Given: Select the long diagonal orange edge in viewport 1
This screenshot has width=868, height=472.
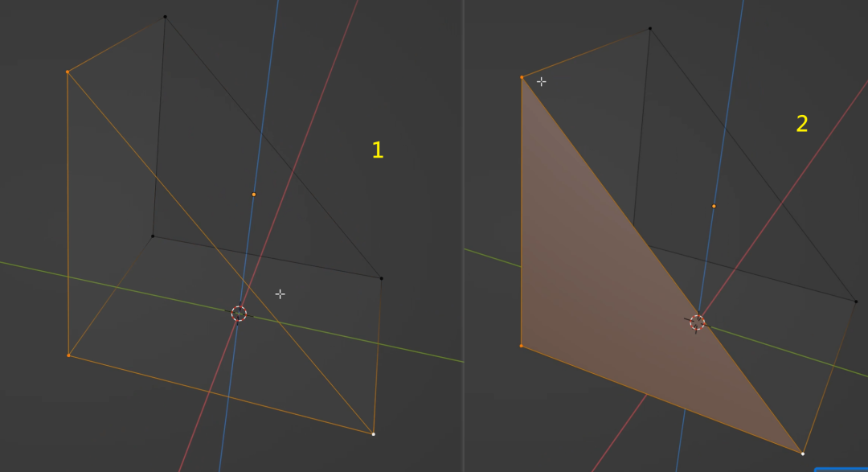Looking at the screenshot, I should point(220,252).
